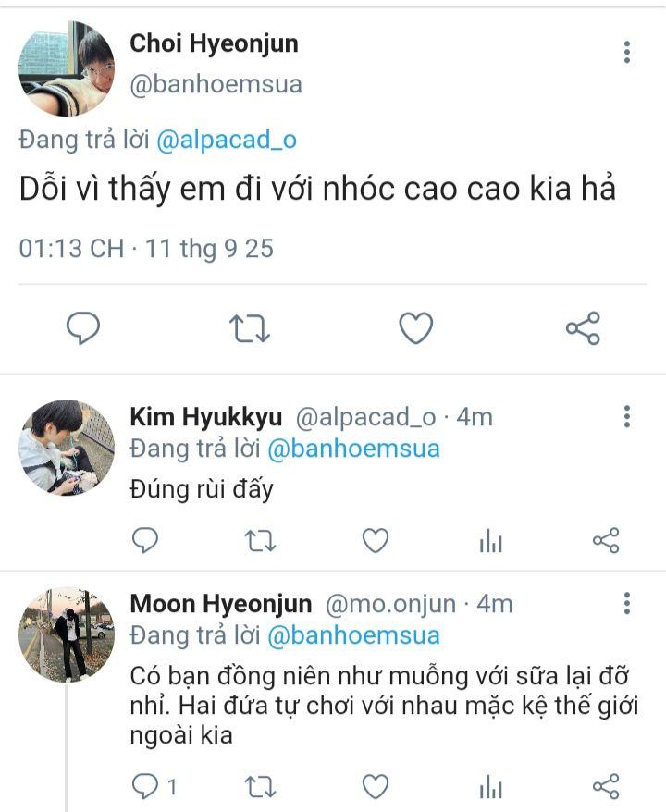Open Kim Hyukkyu's profile from display name

(x=205, y=417)
